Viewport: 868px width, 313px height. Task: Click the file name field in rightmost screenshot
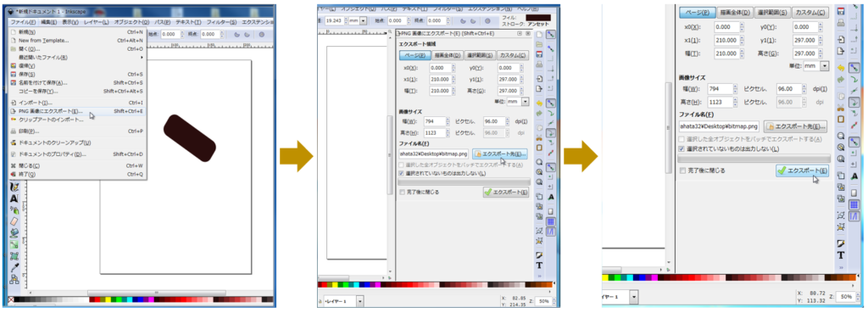tap(719, 126)
